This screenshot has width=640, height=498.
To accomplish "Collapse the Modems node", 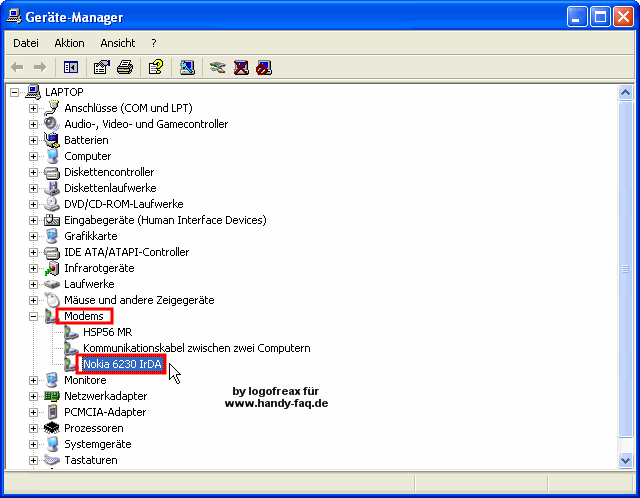I will [33, 316].
